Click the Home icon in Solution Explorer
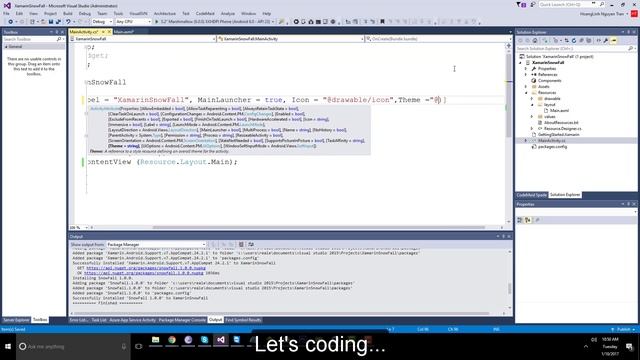The width and height of the screenshot is (640, 360). (535, 40)
